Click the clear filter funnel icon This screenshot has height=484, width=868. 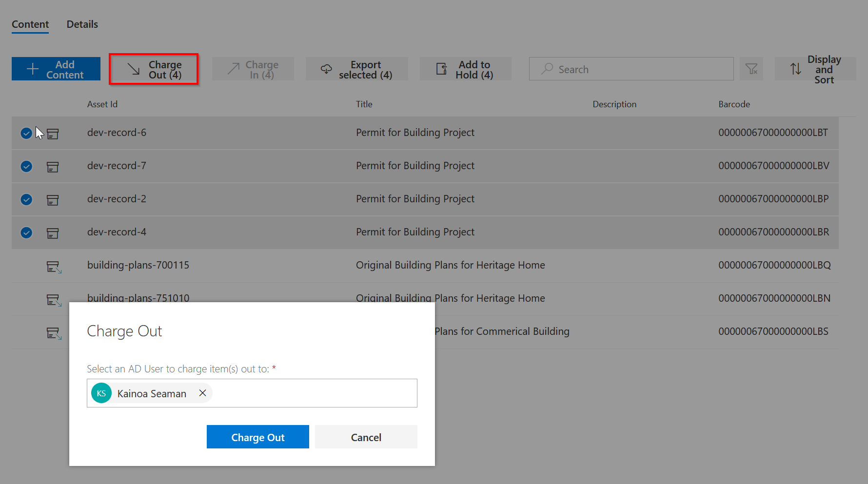point(751,69)
